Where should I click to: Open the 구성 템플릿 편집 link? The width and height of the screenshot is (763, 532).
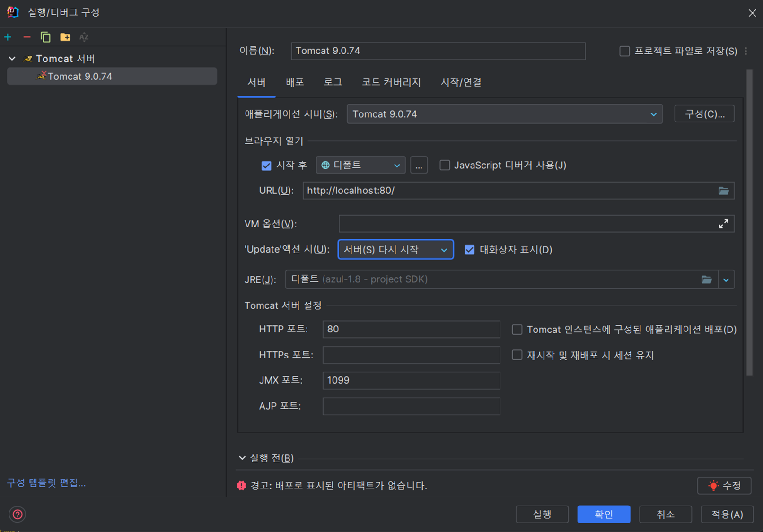[46, 483]
